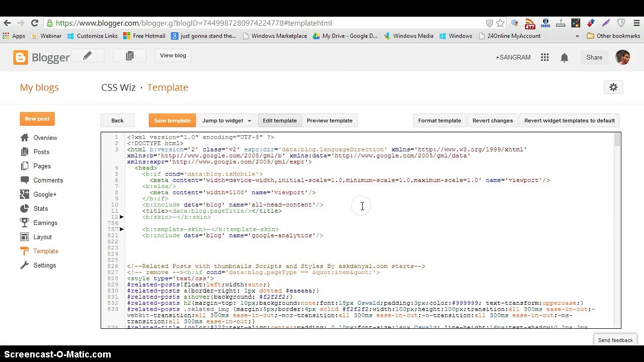Viewport: 644px width, 362px height.
Task: Open the Earnings section
Action: coord(45,223)
